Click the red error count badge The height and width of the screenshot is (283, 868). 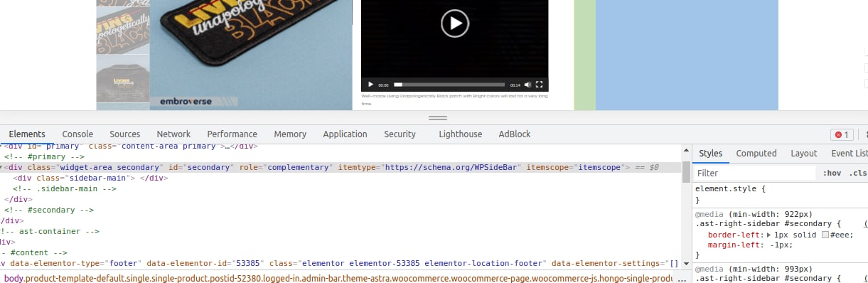pos(842,134)
